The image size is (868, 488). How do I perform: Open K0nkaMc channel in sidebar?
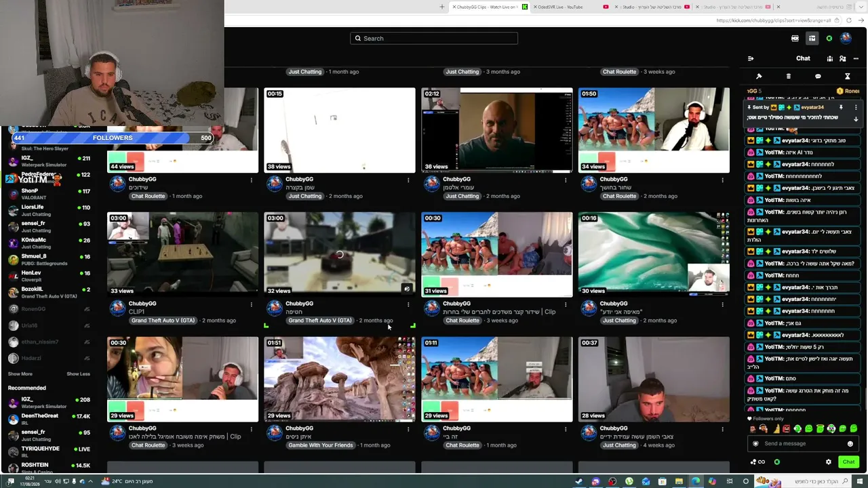tap(49, 243)
